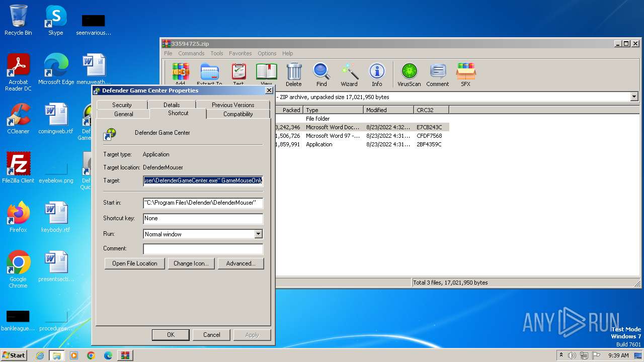The image size is (644, 362).
Task: Click the View icon in WinRAR toolbar
Action: tap(266, 74)
